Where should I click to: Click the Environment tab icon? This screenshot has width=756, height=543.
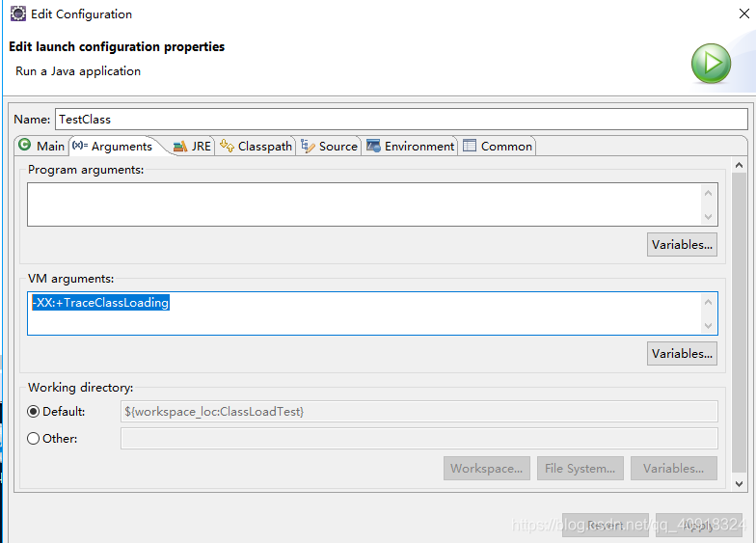[x=374, y=146]
